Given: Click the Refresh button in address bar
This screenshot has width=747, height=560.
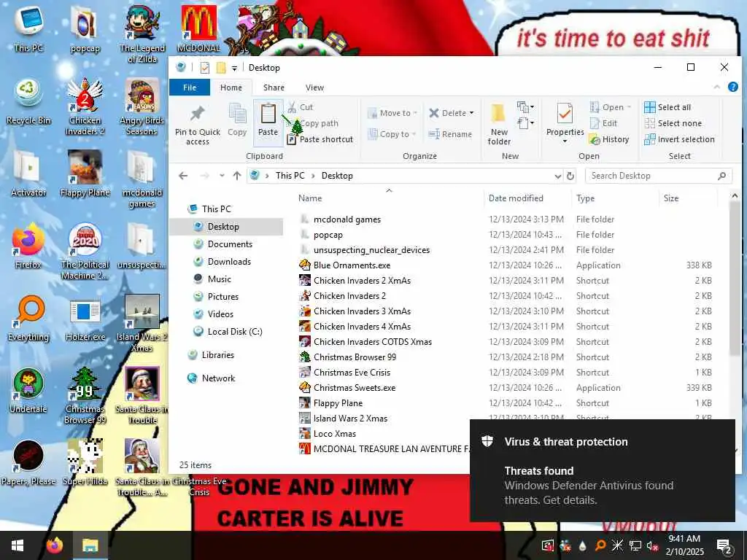Looking at the screenshot, I should coord(570,176).
